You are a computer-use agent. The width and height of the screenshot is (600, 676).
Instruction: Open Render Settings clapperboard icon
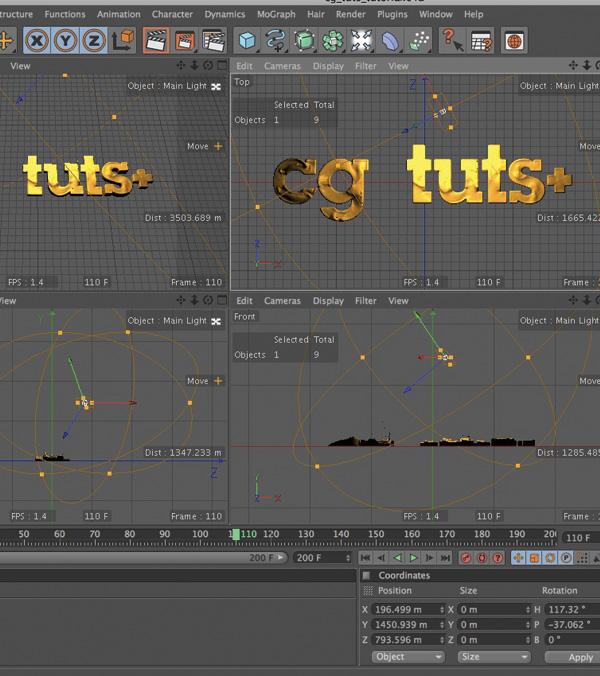click(x=213, y=41)
